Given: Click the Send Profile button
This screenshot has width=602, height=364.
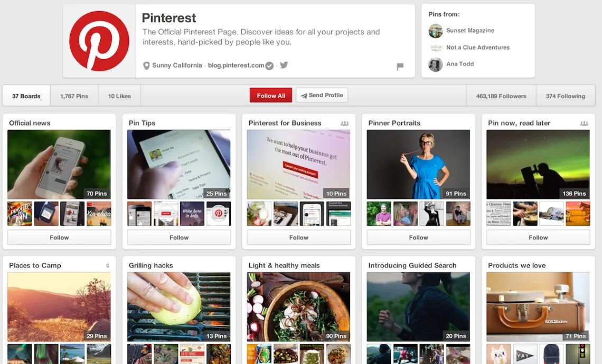Looking at the screenshot, I should pos(322,95).
